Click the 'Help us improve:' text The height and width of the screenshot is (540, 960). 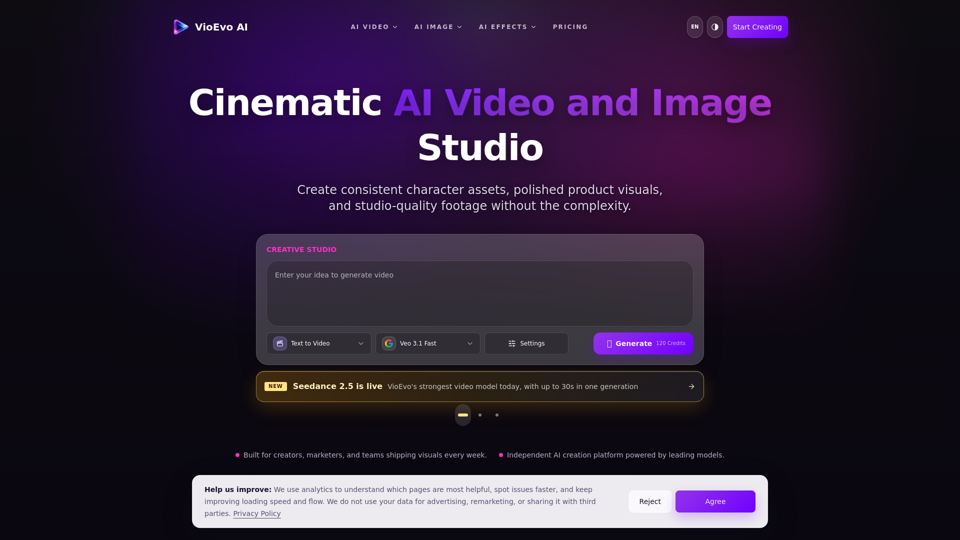[x=238, y=489]
